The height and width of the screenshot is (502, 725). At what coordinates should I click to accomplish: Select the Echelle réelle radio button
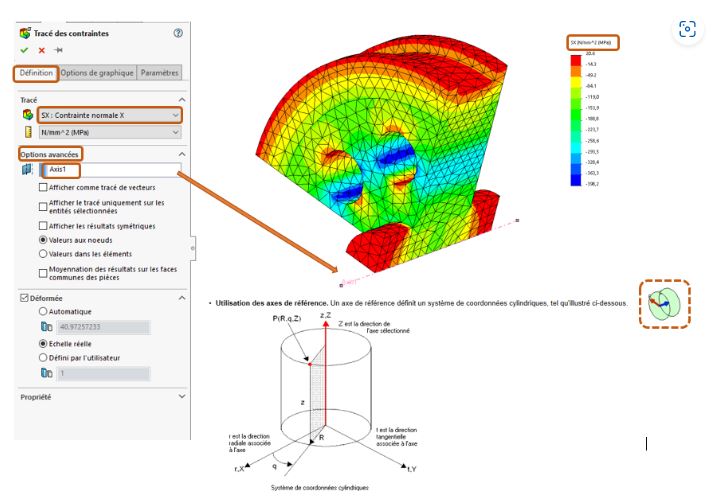[x=43, y=344]
